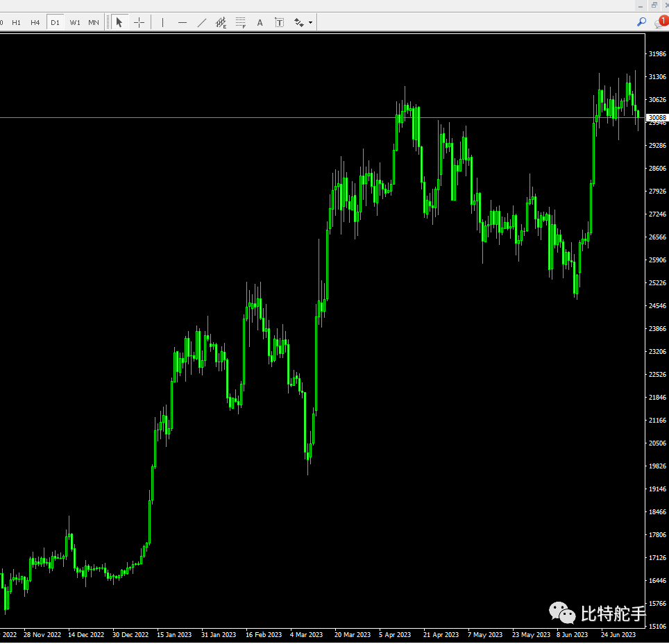This screenshot has width=669, height=644.
Task: Open arrows tool dropdown menu
Action: (311, 22)
